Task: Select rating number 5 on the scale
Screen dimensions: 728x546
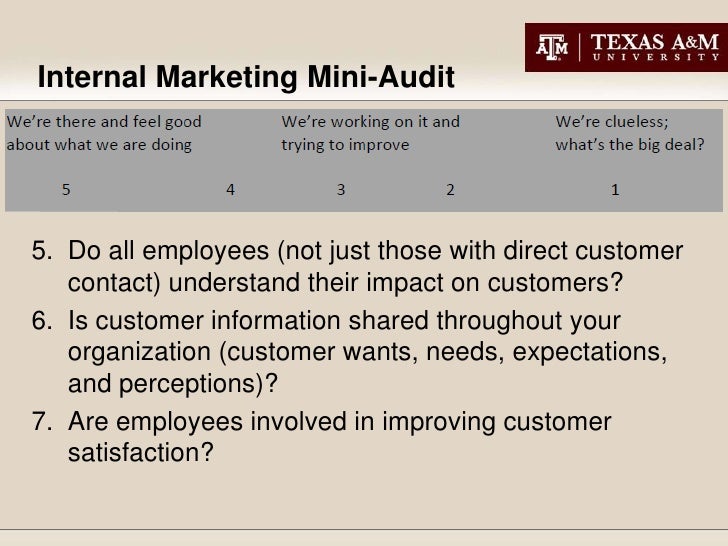Action: 66,189
